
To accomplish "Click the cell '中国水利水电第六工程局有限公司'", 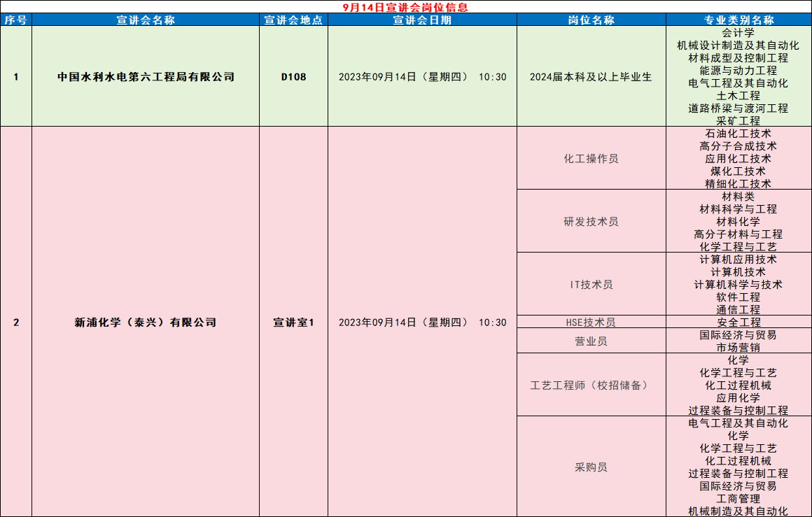I will pos(146,77).
